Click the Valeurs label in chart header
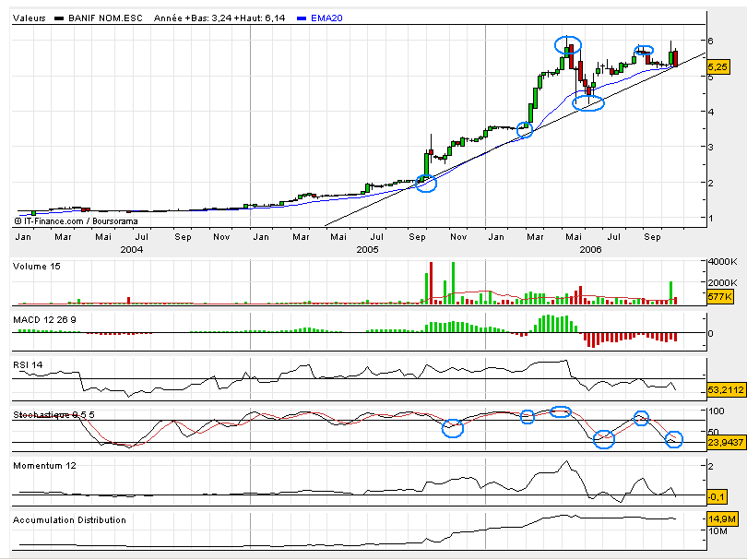Viewport: 747px width, 560px height. [x=30, y=18]
